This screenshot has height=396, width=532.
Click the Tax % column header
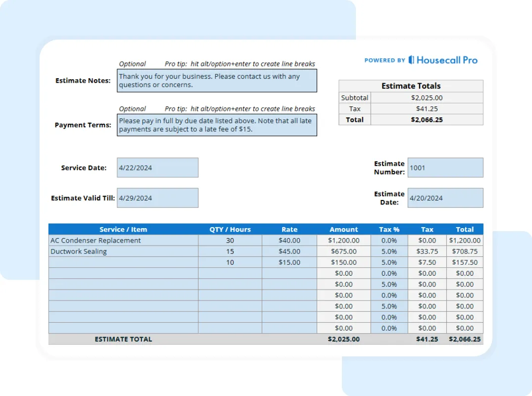coord(389,229)
